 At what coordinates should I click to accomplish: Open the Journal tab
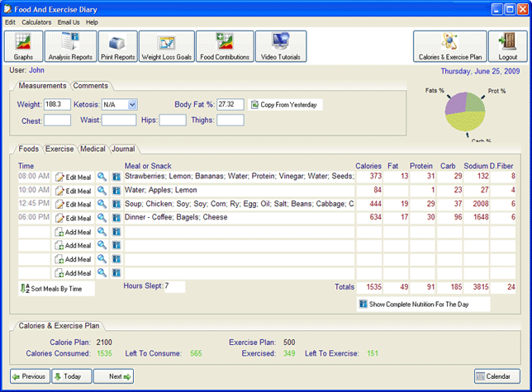(123, 149)
